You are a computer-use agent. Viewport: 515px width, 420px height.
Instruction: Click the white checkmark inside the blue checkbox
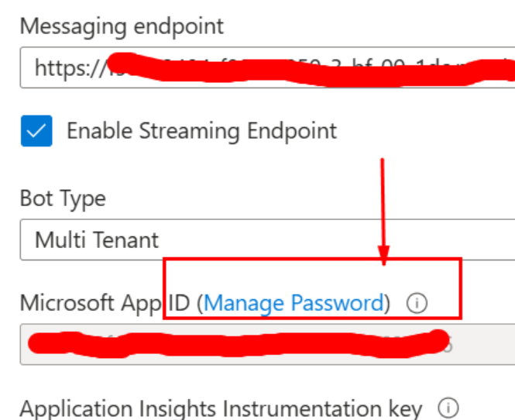pyautogui.click(x=36, y=131)
